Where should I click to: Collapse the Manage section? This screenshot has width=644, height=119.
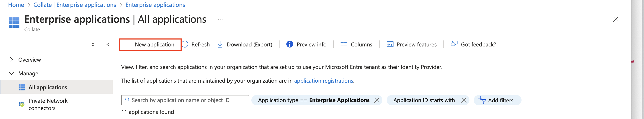point(12,73)
